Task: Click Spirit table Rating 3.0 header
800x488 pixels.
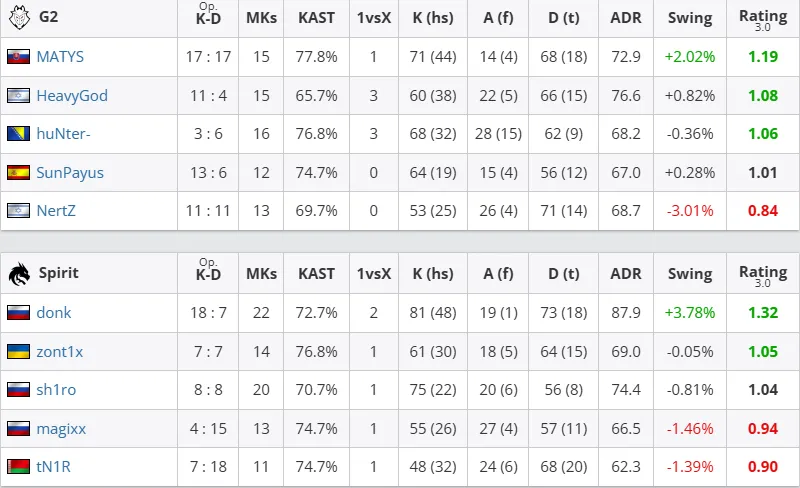Action: [763, 275]
